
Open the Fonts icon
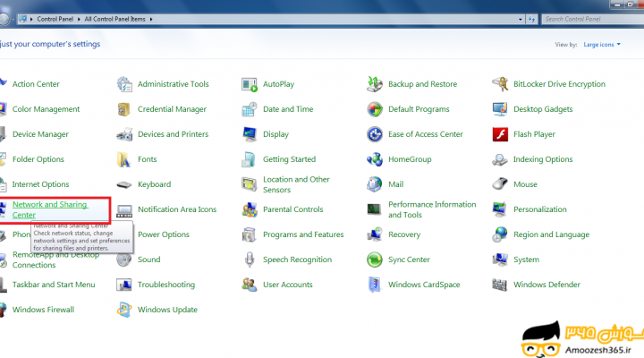pos(124,159)
